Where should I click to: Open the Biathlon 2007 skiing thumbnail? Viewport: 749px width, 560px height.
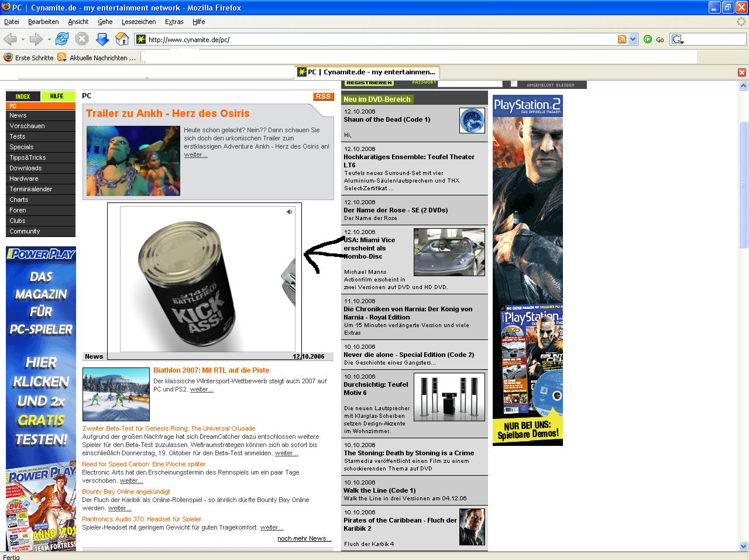116,394
